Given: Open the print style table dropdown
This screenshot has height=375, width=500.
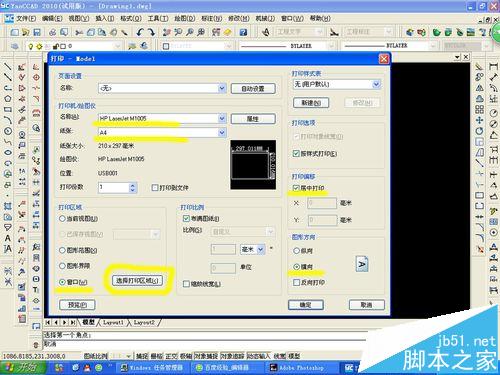Looking at the screenshot, I should tap(337, 84).
